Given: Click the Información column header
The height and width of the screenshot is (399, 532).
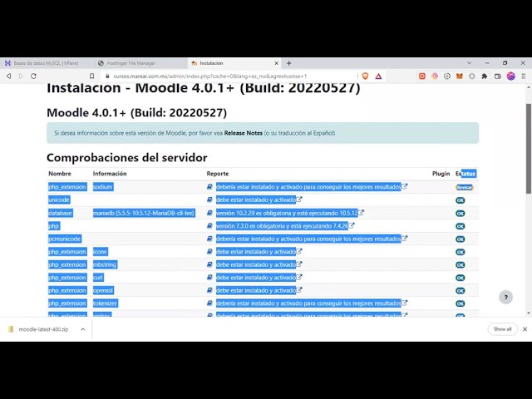Looking at the screenshot, I should 110,174.
